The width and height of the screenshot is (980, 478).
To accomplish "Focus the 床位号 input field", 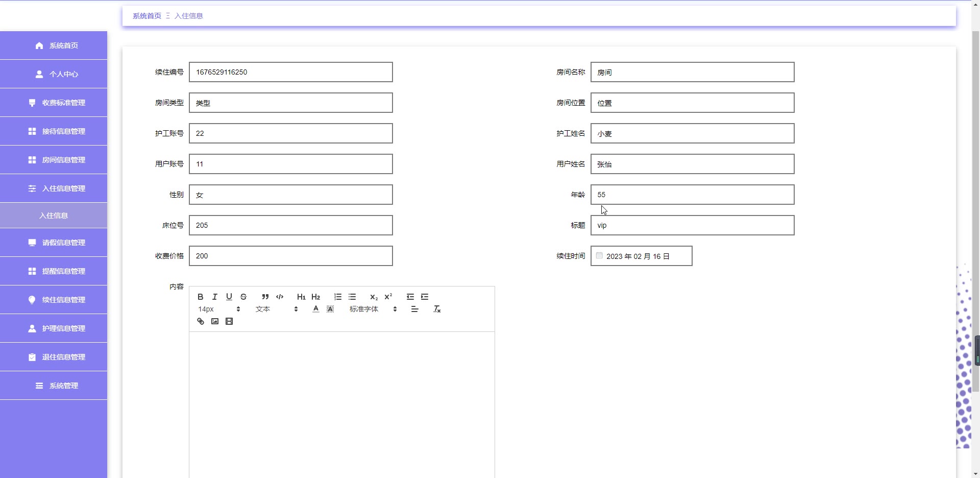I will [291, 225].
